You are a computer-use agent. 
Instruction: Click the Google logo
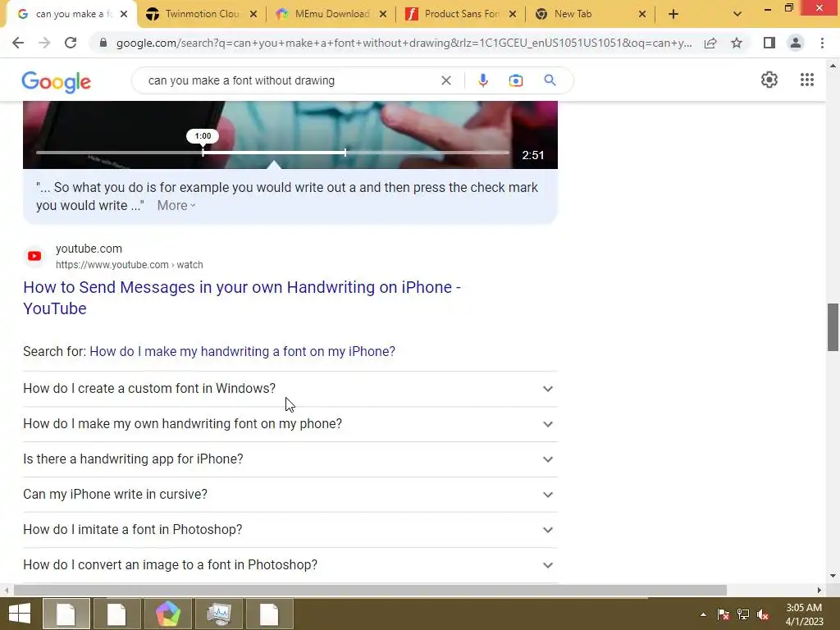point(57,82)
